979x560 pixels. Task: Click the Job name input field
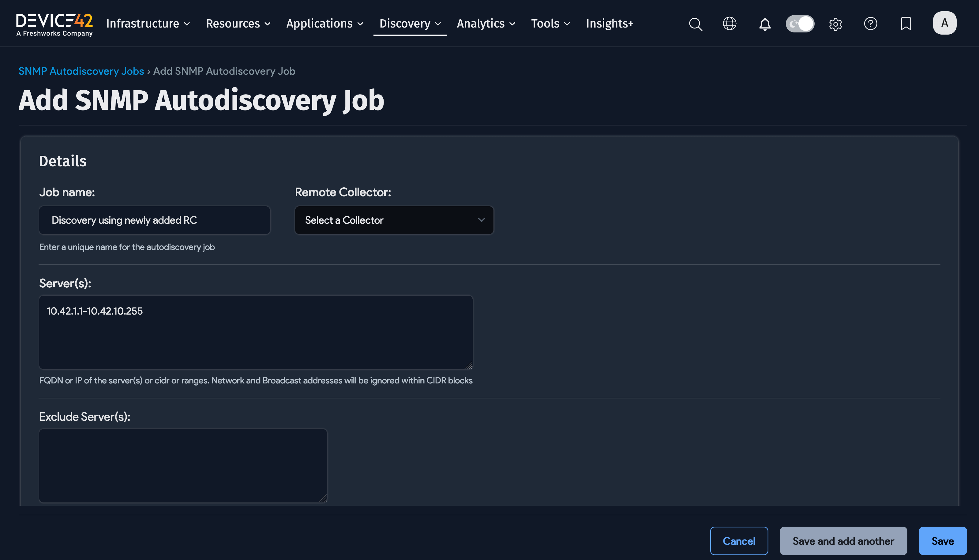(154, 220)
